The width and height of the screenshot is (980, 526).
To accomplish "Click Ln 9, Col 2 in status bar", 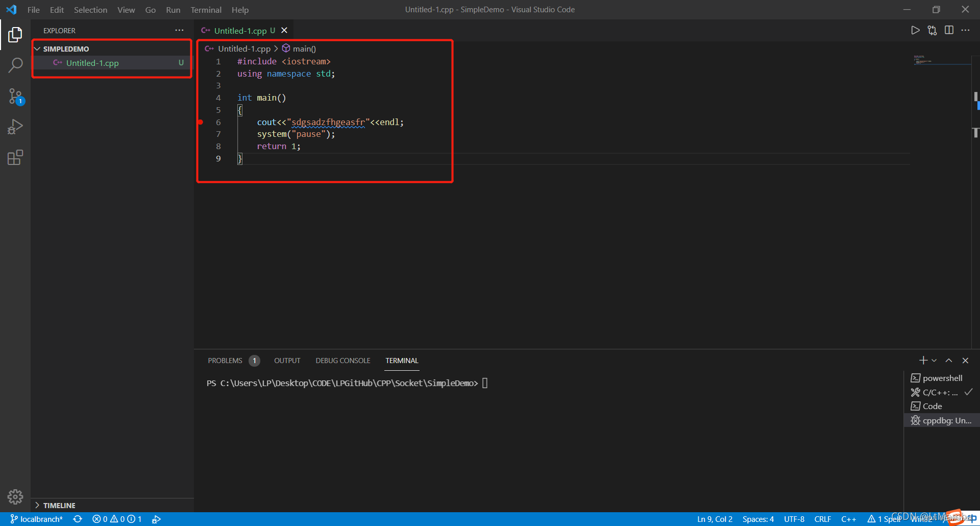I will pyautogui.click(x=715, y=519).
